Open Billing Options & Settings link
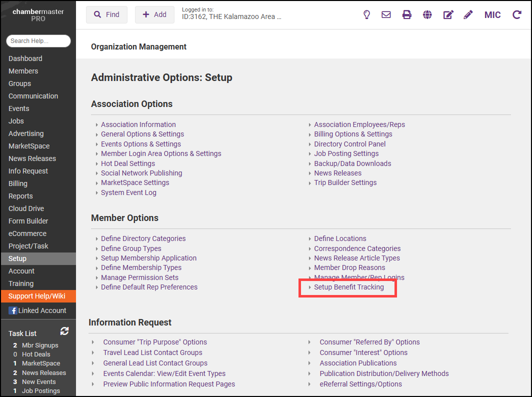This screenshot has width=532, height=397. point(353,134)
